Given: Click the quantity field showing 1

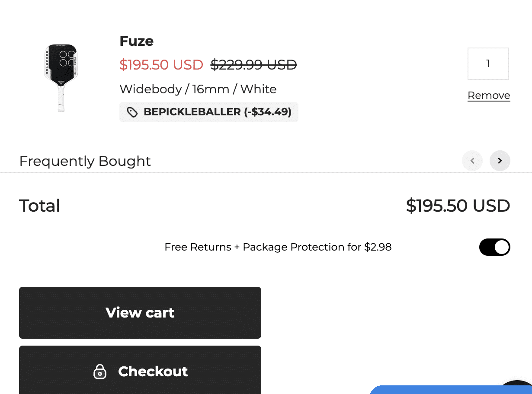Looking at the screenshot, I should click(x=488, y=64).
